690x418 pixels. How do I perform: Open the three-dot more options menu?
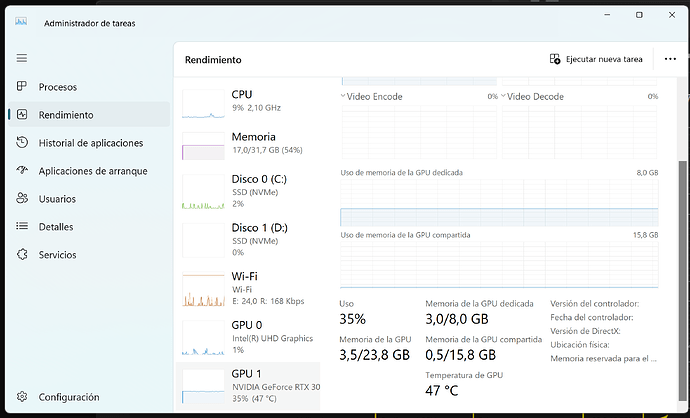(670, 59)
